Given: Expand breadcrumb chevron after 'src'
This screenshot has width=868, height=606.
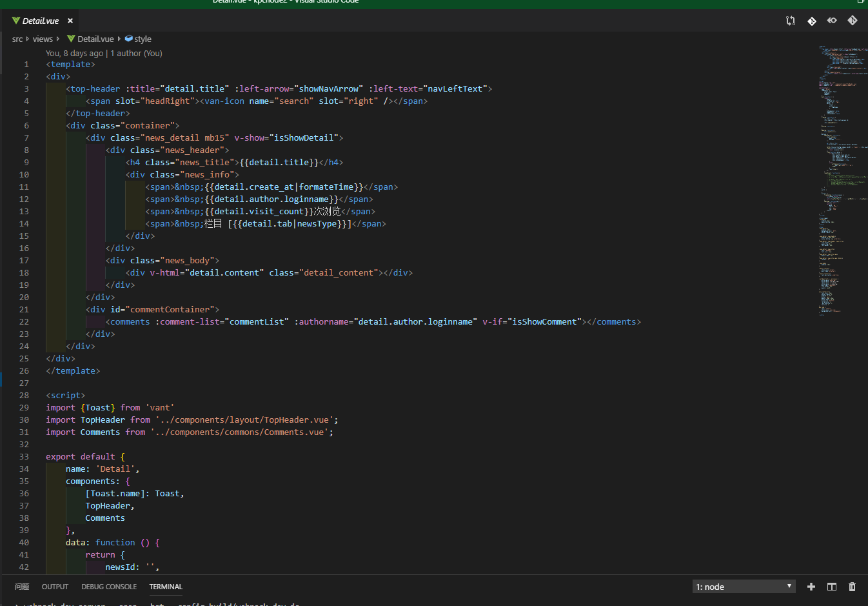Looking at the screenshot, I should [27, 39].
